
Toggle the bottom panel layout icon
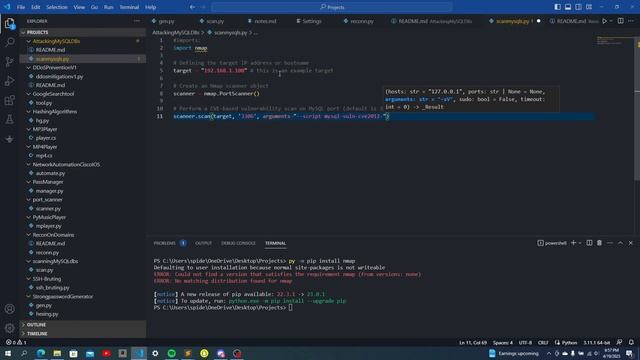point(568,7)
